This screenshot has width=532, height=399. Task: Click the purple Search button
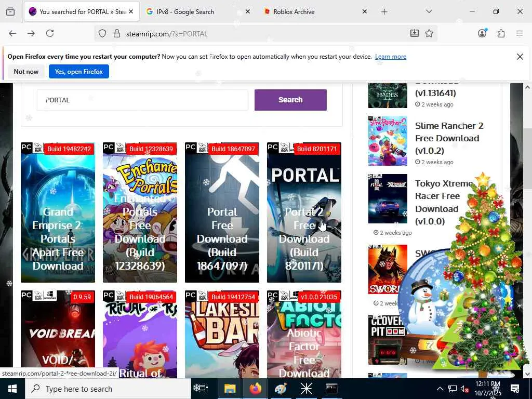[x=290, y=100]
